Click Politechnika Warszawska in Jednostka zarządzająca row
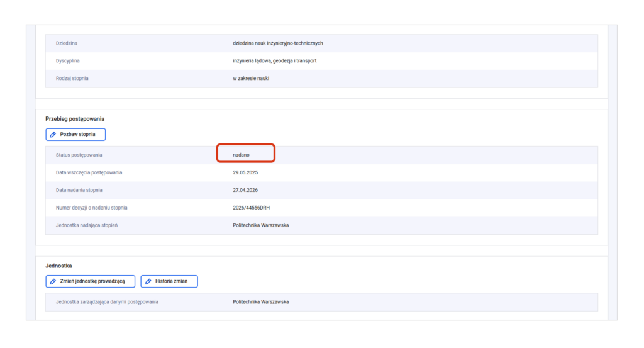 (261, 302)
